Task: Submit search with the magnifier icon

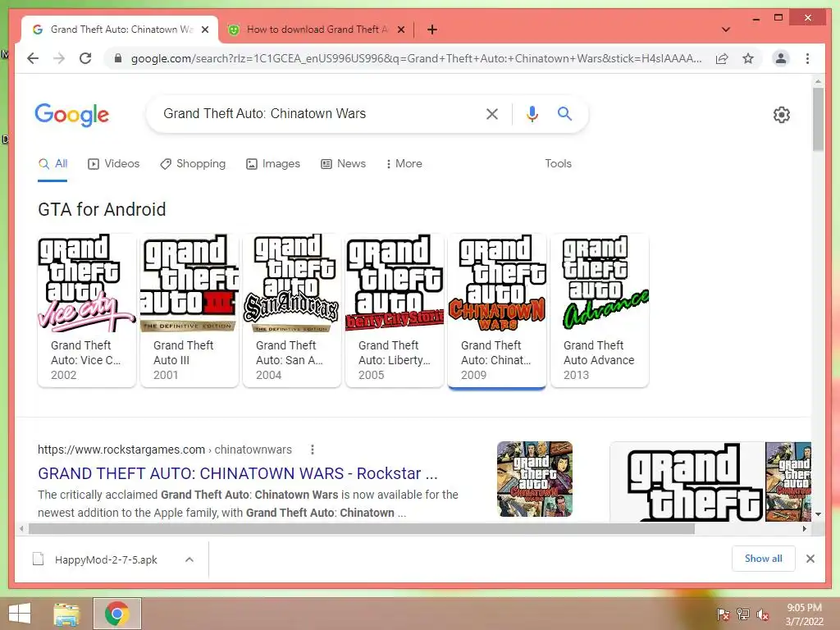Action: click(x=564, y=113)
